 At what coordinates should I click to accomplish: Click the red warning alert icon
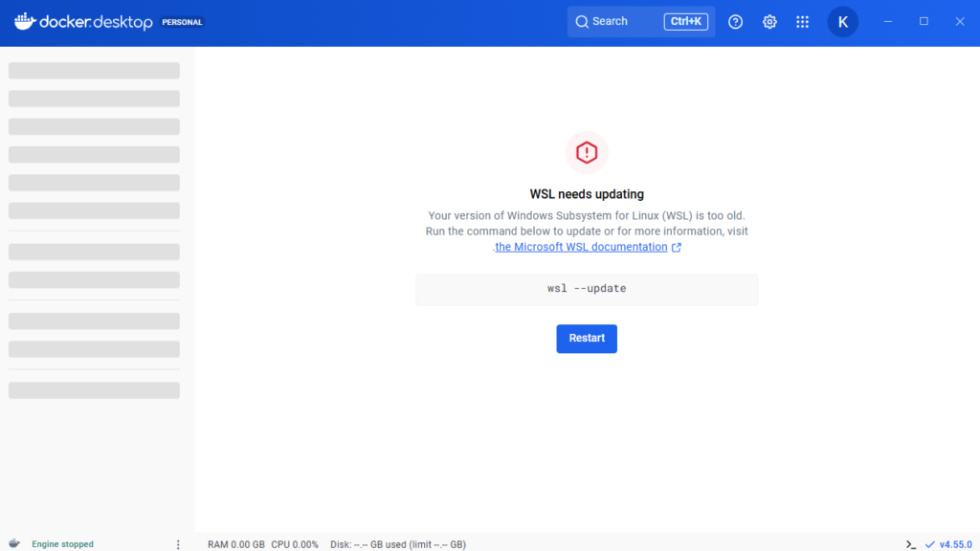(x=587, y=152)
